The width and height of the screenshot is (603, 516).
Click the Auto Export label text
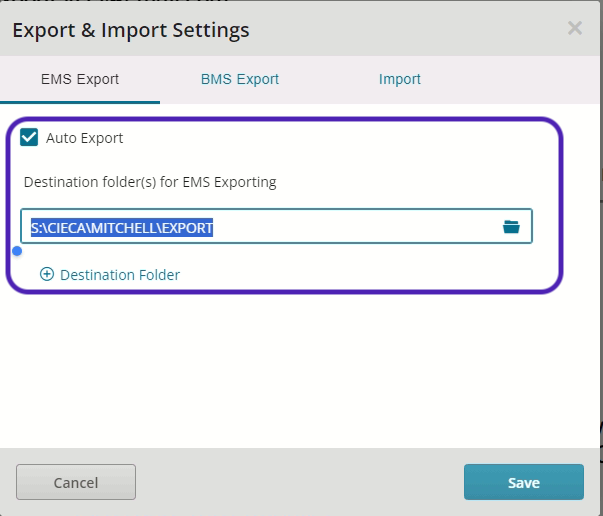coord(85,138)
